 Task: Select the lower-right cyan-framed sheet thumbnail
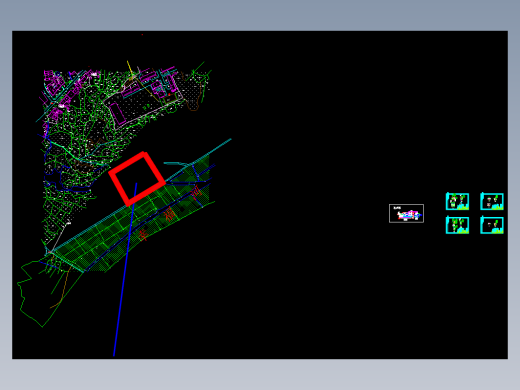492,225
